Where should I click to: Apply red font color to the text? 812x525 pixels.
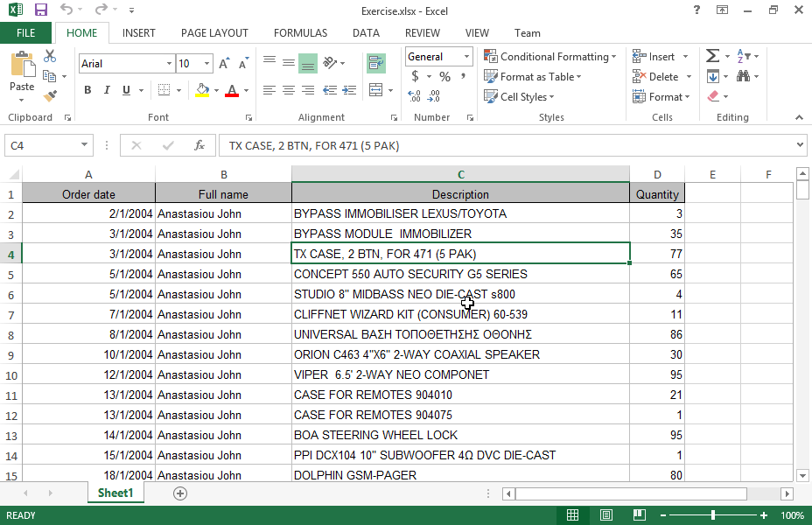pyautogui.click(x=232, y=90)
